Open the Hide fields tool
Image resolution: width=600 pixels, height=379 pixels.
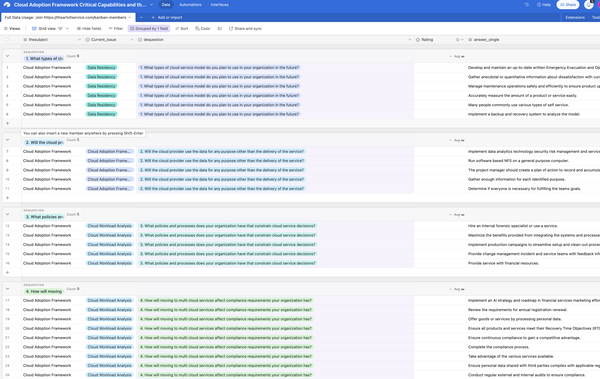(89, 29)
